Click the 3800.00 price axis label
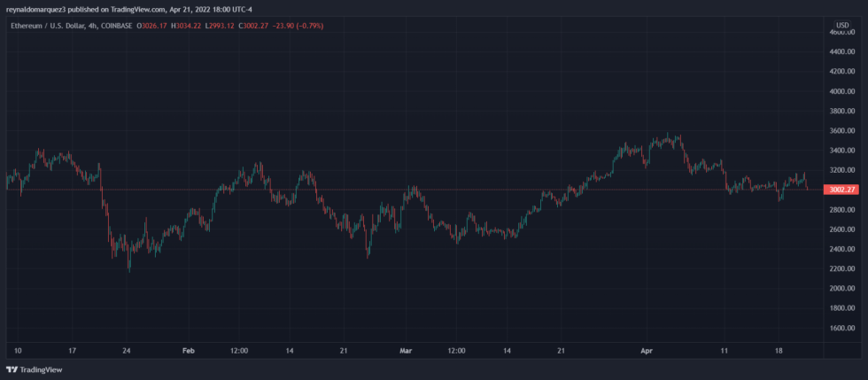This screenshot has height=380, width=868. click(x=842, y=111)
